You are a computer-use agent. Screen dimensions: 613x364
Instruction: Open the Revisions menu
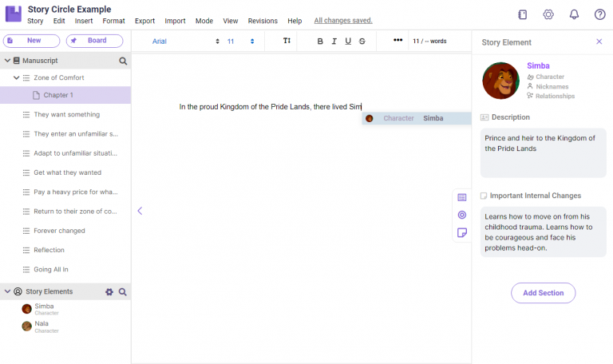[263, 21]
